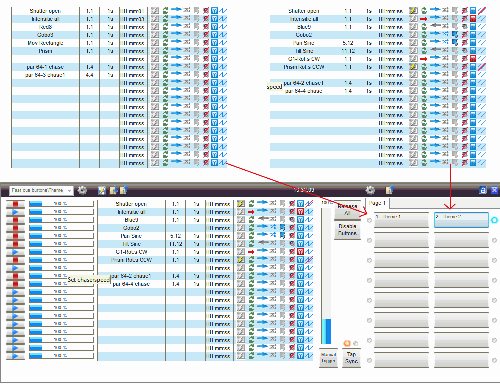This screenshot has height=384, width=500.
Task: Stop the Gobo2 sequence in the bottom cue panel
Action: tap(15, 228)
